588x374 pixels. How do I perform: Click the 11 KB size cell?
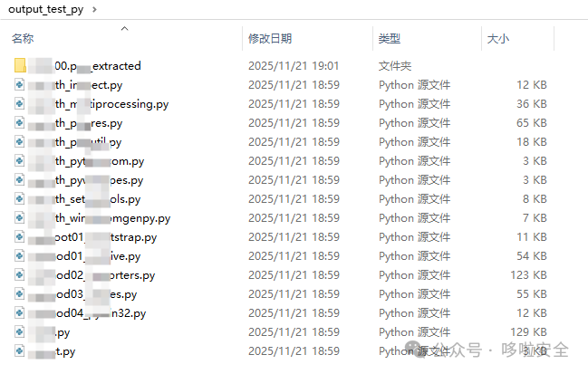tap(532, 237)
